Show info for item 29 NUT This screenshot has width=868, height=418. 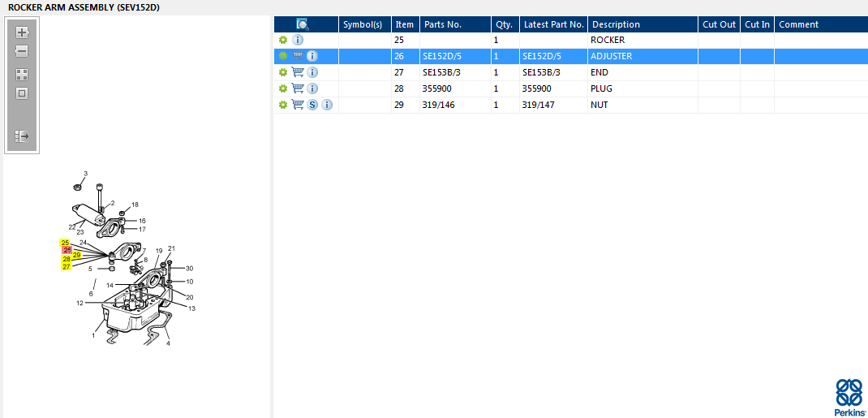327,105
